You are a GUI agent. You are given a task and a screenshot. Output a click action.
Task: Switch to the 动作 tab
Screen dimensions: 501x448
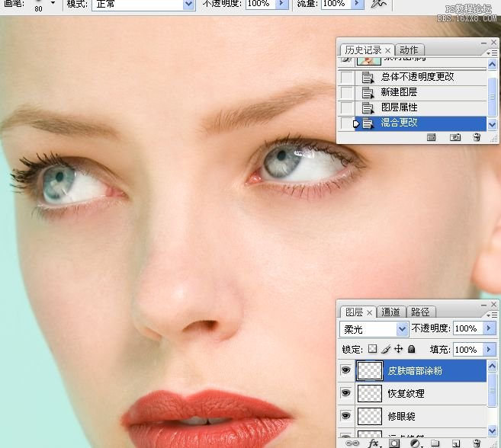point(409,50)
